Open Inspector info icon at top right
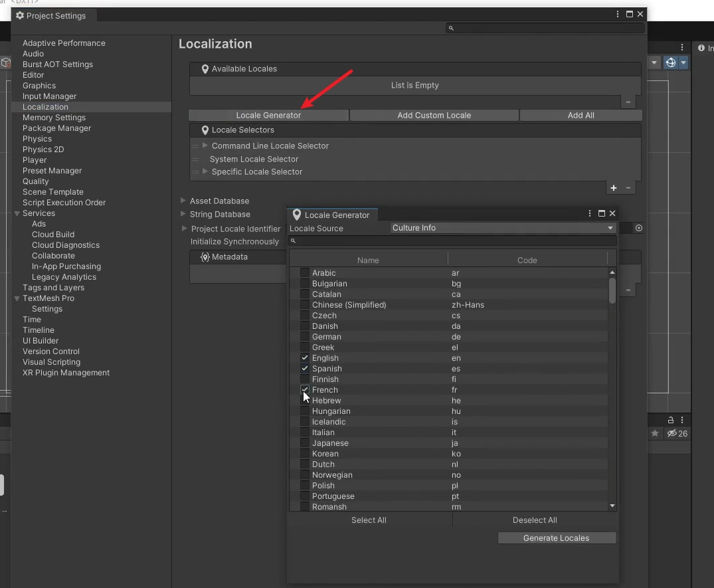This screenshot has width=714, height=588. tap(701, 48)
